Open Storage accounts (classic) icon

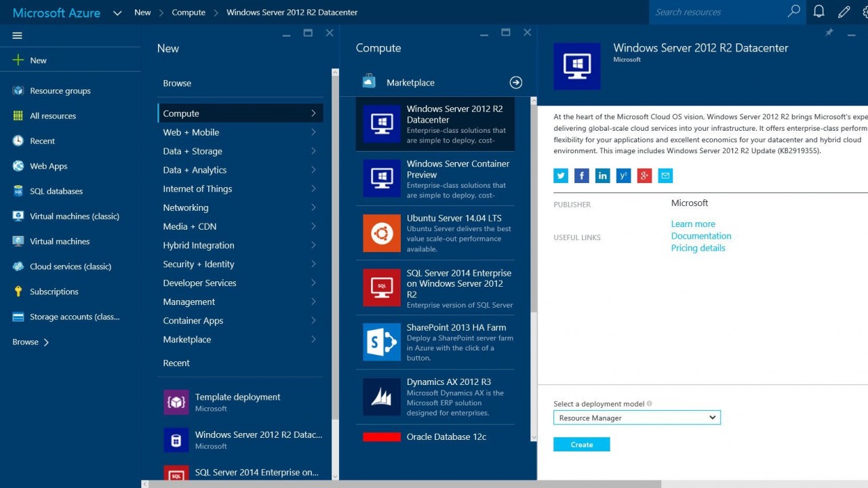pos(18,317)
